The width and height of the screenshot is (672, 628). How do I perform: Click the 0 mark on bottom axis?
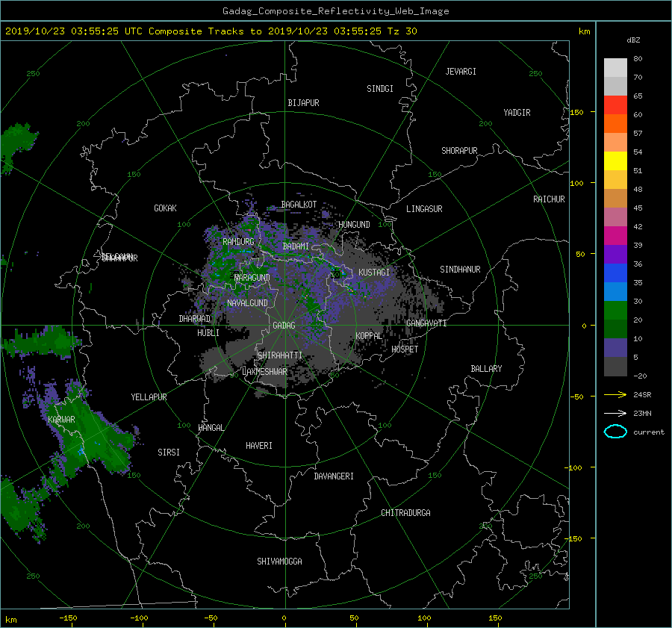tap(284, 618)
